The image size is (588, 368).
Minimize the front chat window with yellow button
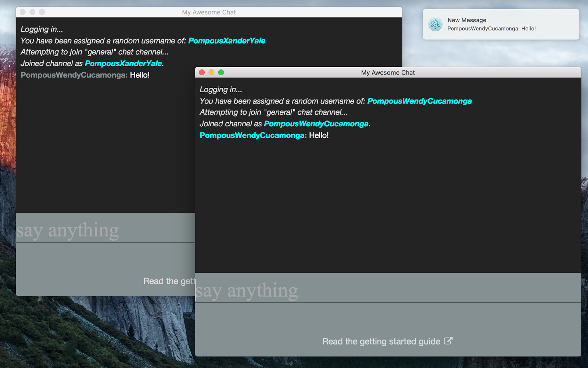click(x=211, y=72)
